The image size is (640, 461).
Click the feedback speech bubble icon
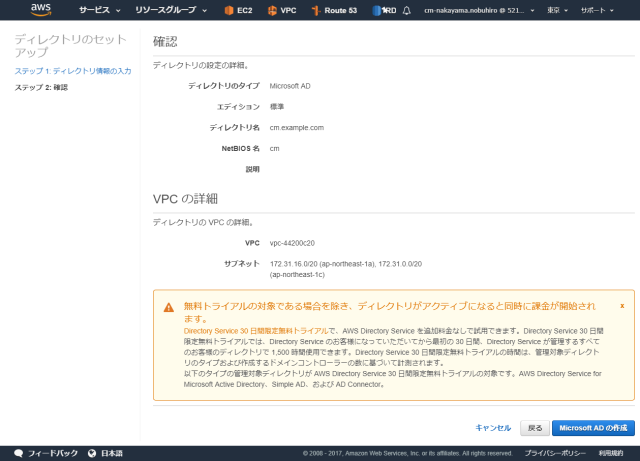18,453
